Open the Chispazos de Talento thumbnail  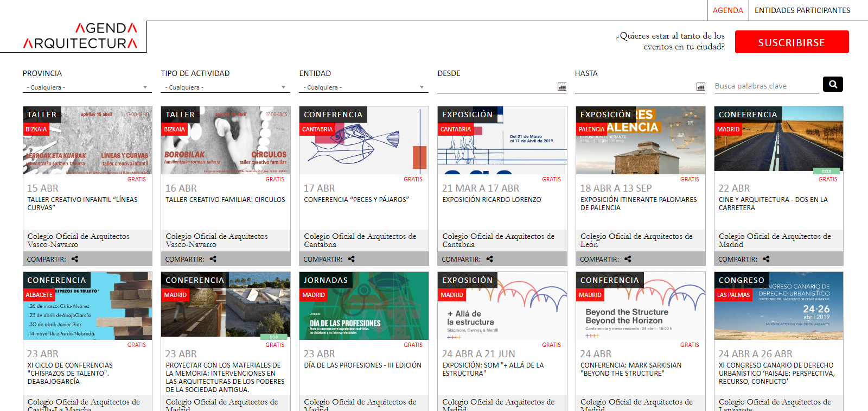pyautogui.click(x=87, y=306)
